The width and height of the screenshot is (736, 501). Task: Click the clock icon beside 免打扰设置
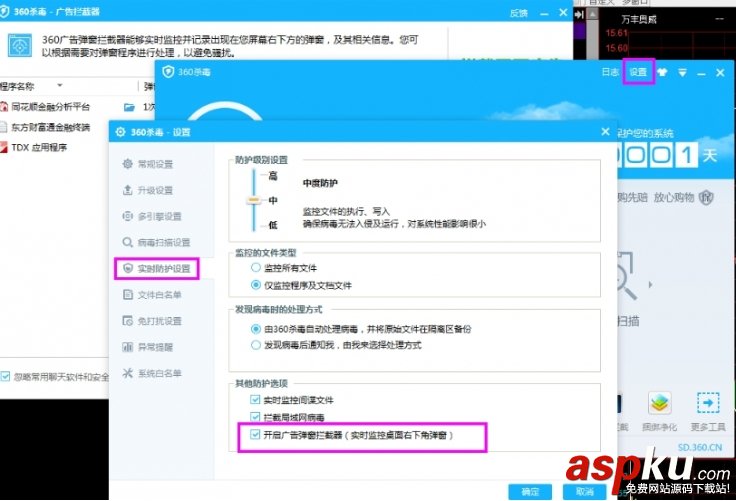click(x=127, y=321)
